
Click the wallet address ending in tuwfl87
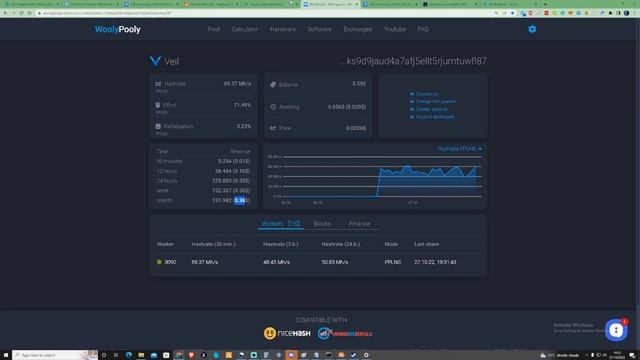[x=413, y=61]
